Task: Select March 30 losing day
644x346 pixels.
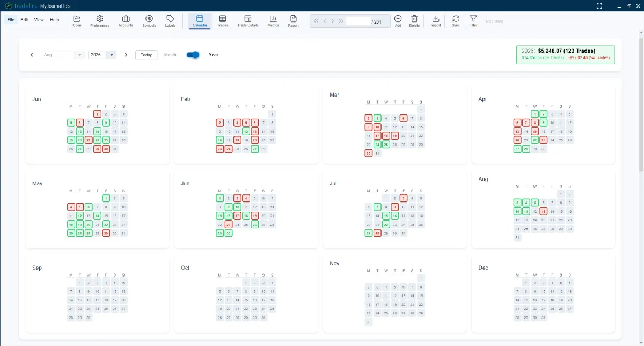Action: coord(368,153)
